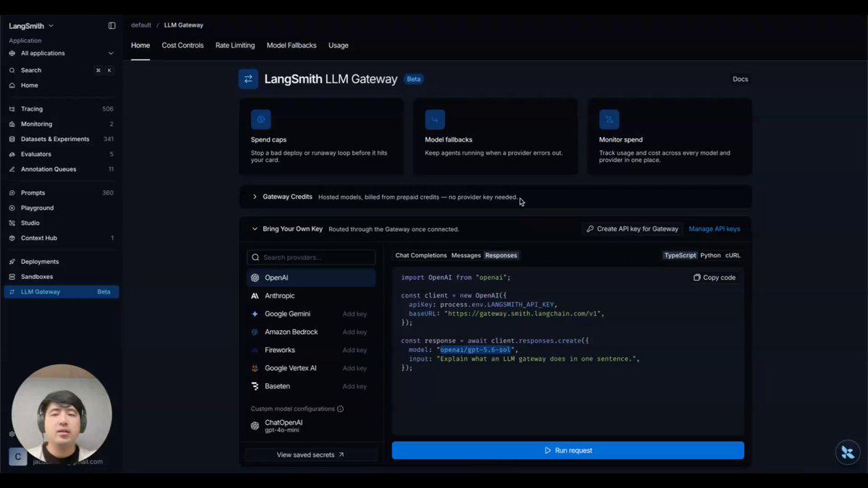Viewport: 868px width, 488px height.
Task: Click the Datasets & Experiments icon
Action: coord(12,139)
